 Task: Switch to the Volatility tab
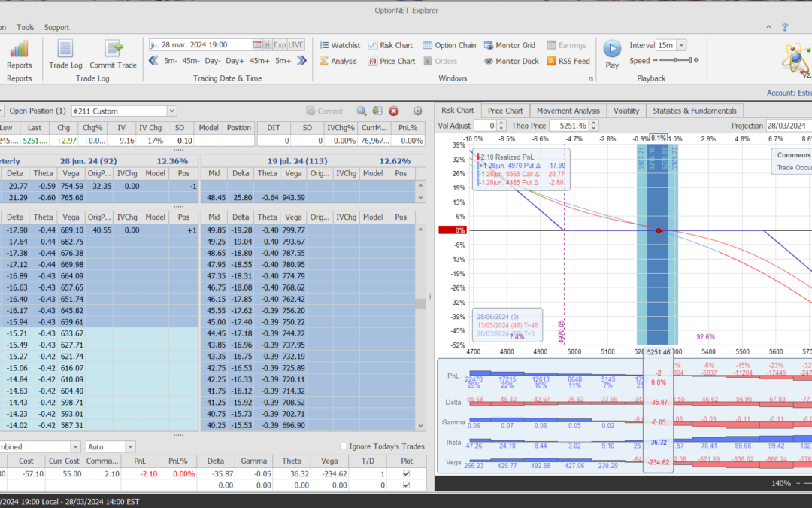click(x=626, y=110)
